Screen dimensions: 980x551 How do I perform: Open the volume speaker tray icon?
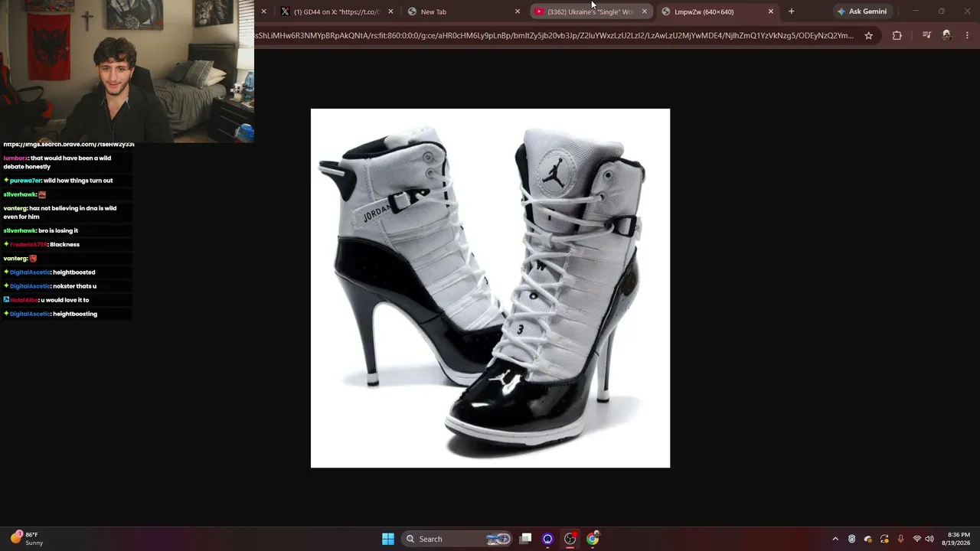pyautogui.click(x=929, y=539)
